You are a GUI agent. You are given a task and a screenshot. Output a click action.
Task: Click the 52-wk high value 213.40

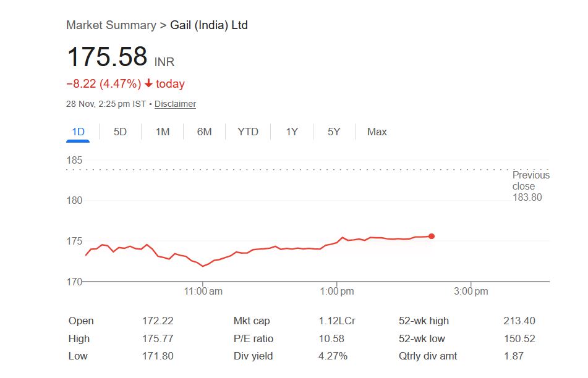tap(519, 321)
